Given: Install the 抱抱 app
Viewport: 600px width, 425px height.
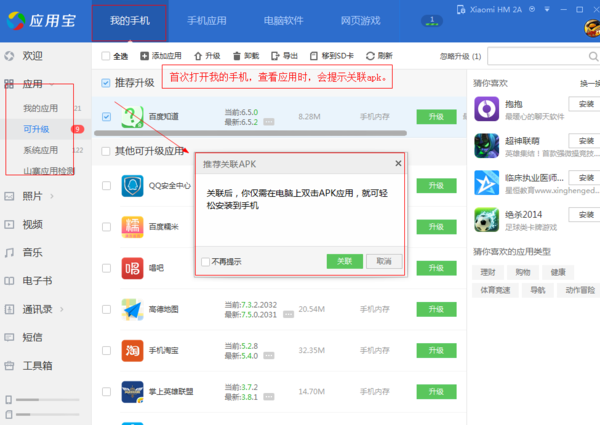Looking at the screenshot, I should (x=585, y=104).
